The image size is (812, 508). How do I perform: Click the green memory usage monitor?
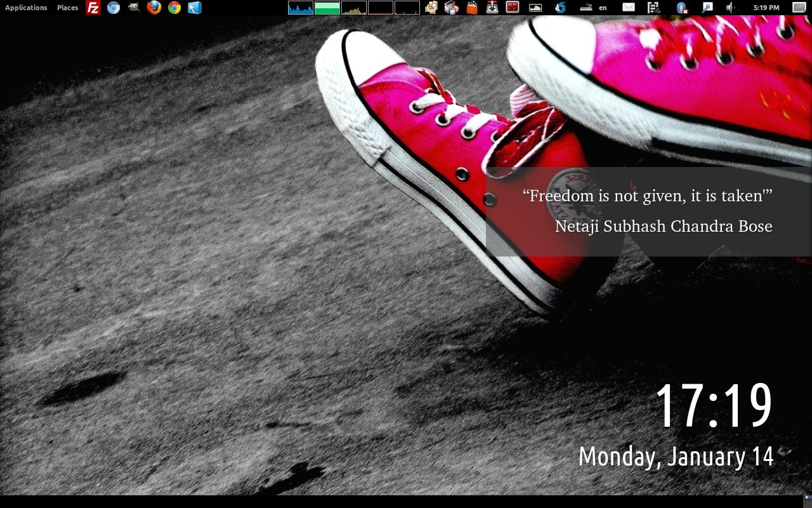pos(327,8)
